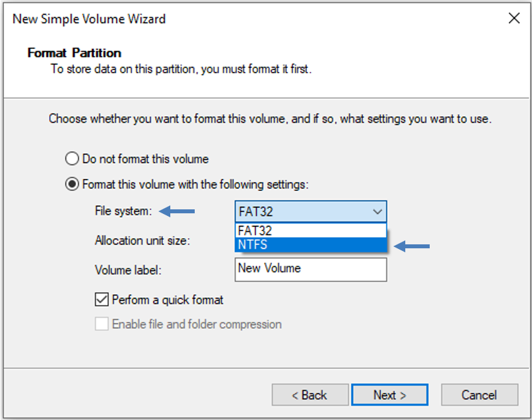
Task: Click the File system dropdown chevron arrow
Action: click(x=378, y=211)
